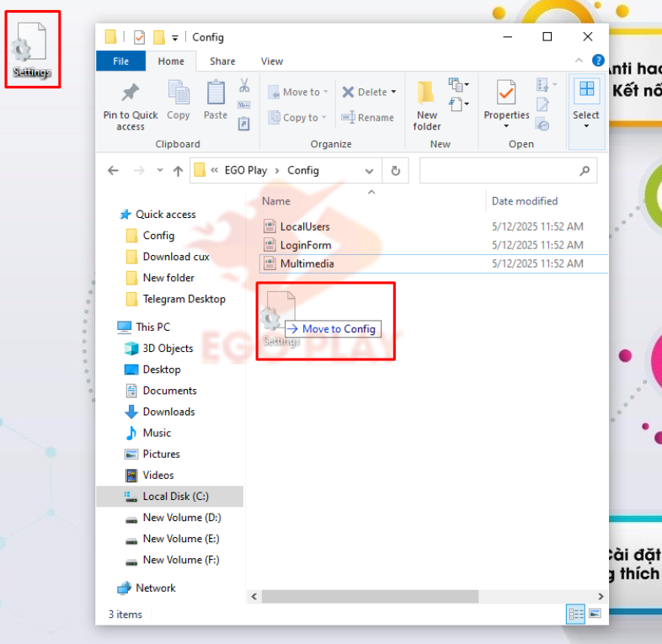Image resolution: width=662 pixels, height=644 pixels.
Task: Open Videos in navigation pane
Action: coord(157,475)
